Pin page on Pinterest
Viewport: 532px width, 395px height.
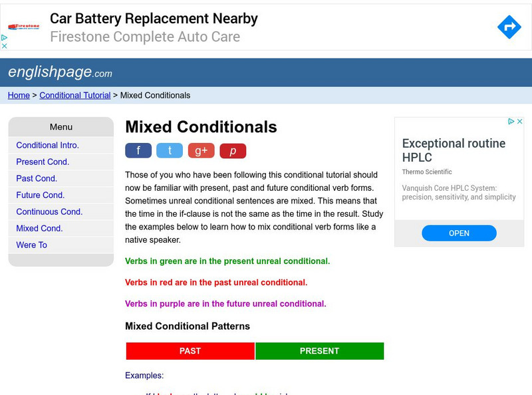coord(233,151)
